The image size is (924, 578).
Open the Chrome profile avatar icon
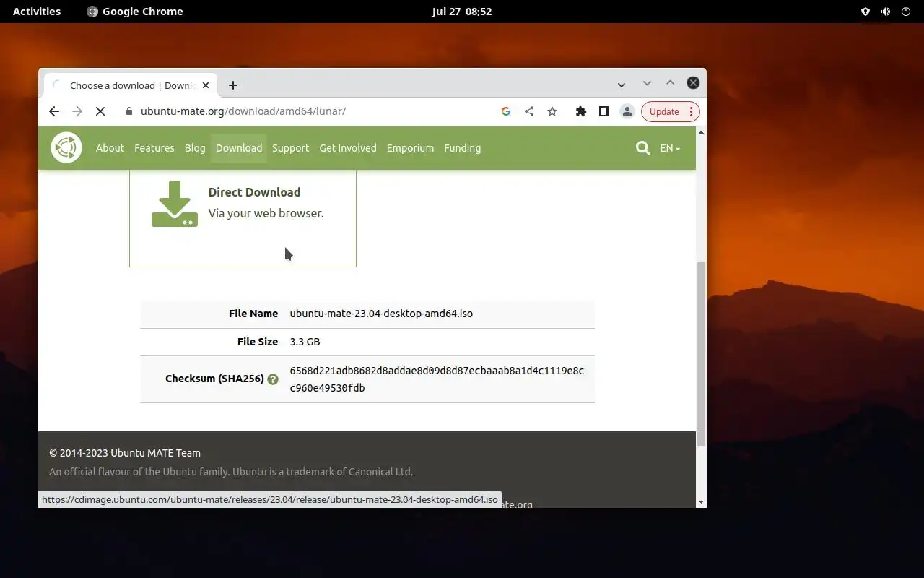click(627, 111)
